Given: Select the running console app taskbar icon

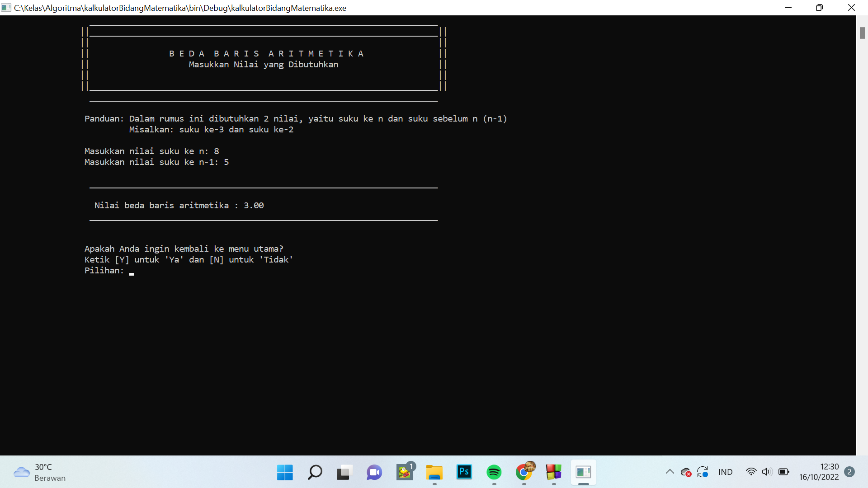Looking at the screenshot, I should tap(583, 472).
